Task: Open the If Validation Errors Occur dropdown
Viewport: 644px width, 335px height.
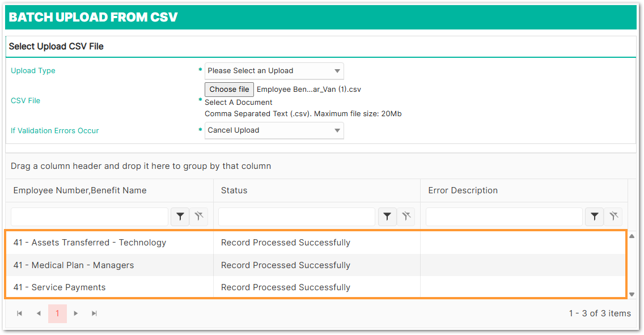Action: click(274, 130)
